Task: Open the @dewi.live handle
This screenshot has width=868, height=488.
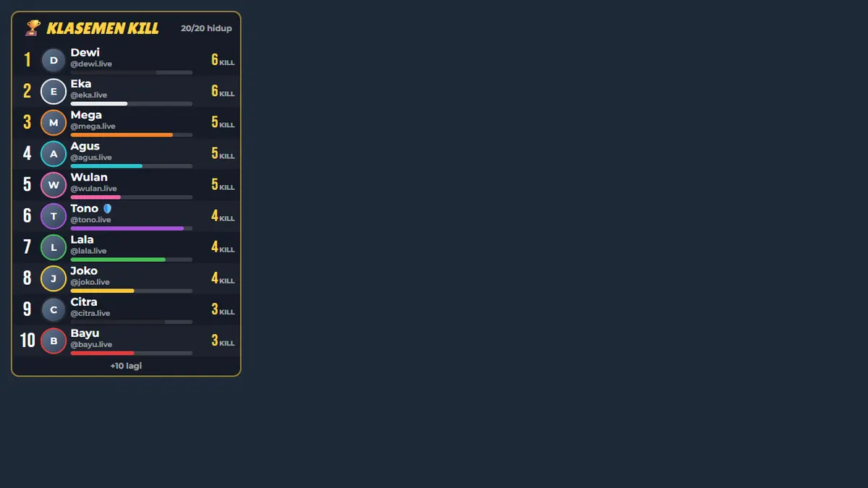Action: 91,64
